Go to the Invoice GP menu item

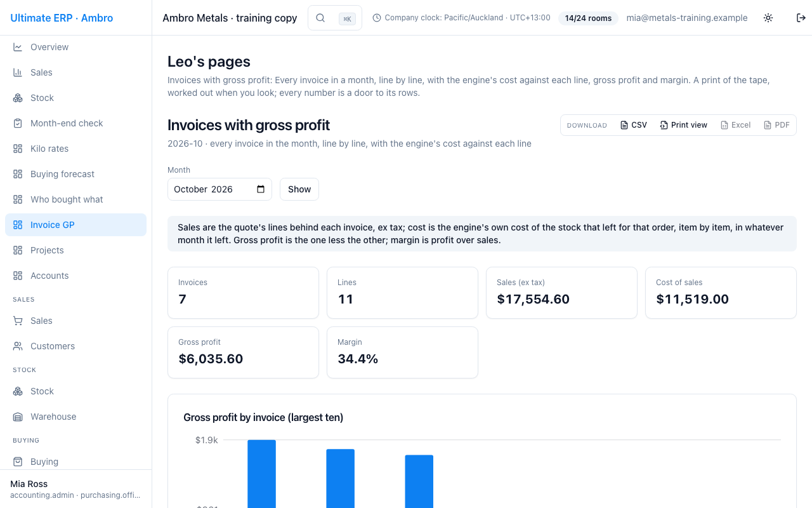pos(75,225)
